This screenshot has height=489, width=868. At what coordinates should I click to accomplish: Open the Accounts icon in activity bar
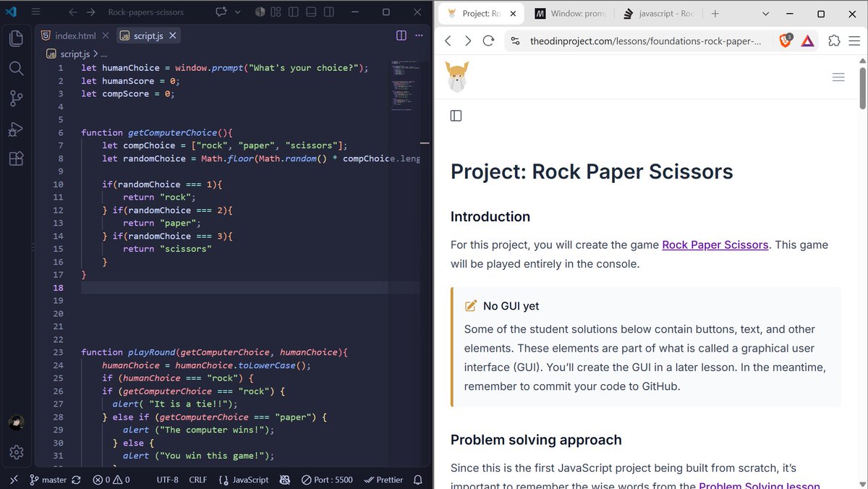[16, 423]
